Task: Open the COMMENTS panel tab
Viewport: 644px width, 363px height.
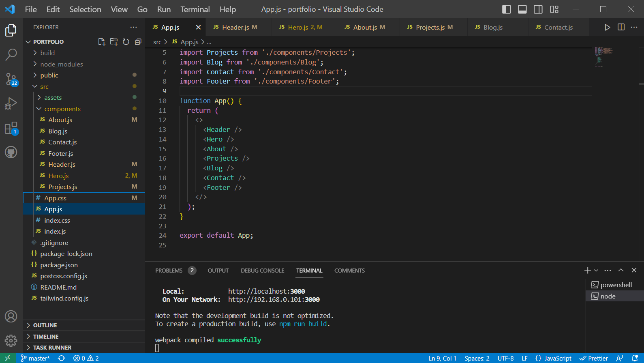Action: [349, 271]
